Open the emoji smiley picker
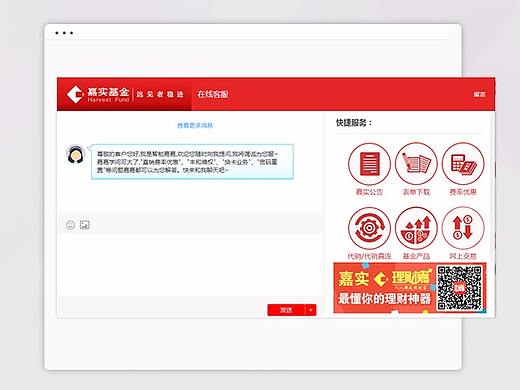 coord(70,225)
